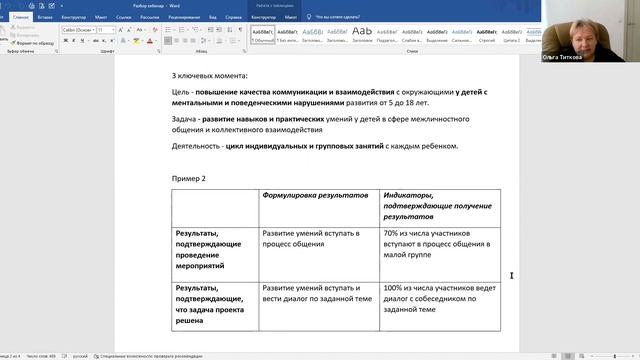The image size is (640, 360).
Task: Click the Center alignment icon
Action: click(176, 41)
